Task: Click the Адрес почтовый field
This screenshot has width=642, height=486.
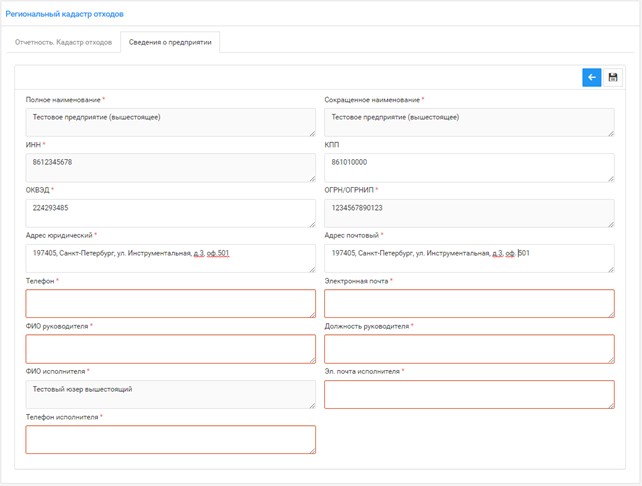Action: point(469,258)
